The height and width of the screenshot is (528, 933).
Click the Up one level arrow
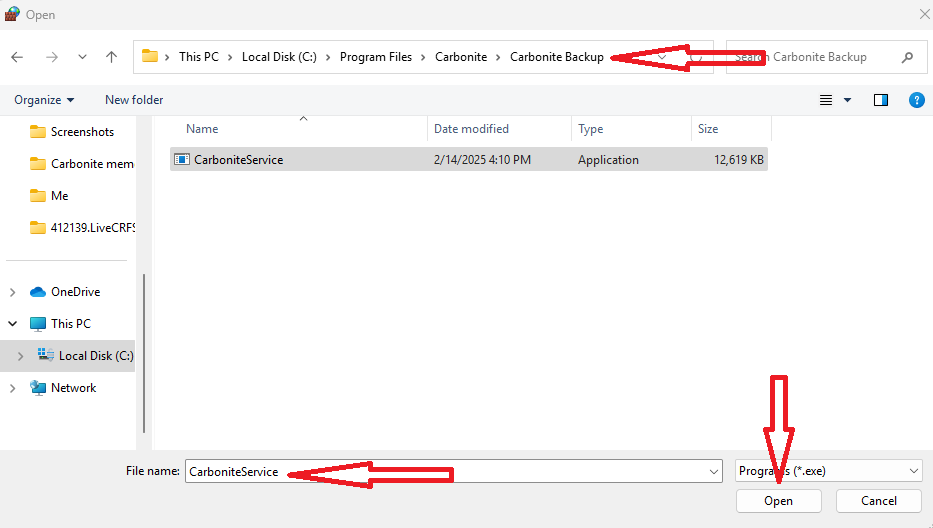[x=112, y=57]
